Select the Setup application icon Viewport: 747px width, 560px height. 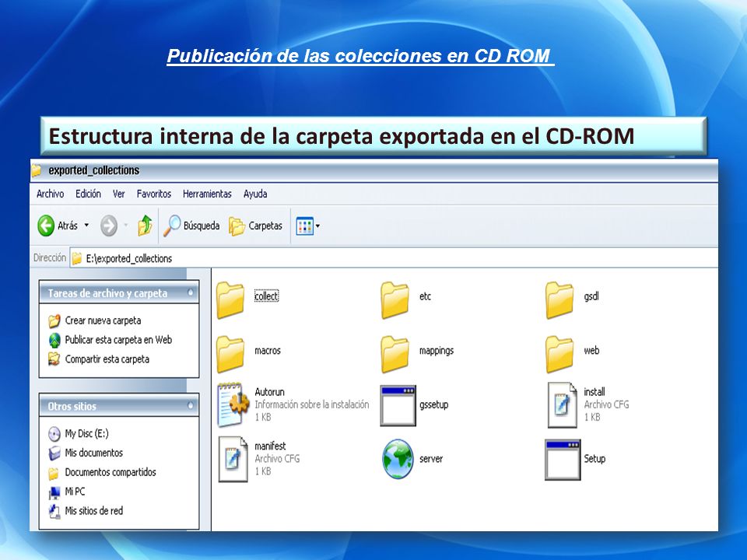point(563,460)
